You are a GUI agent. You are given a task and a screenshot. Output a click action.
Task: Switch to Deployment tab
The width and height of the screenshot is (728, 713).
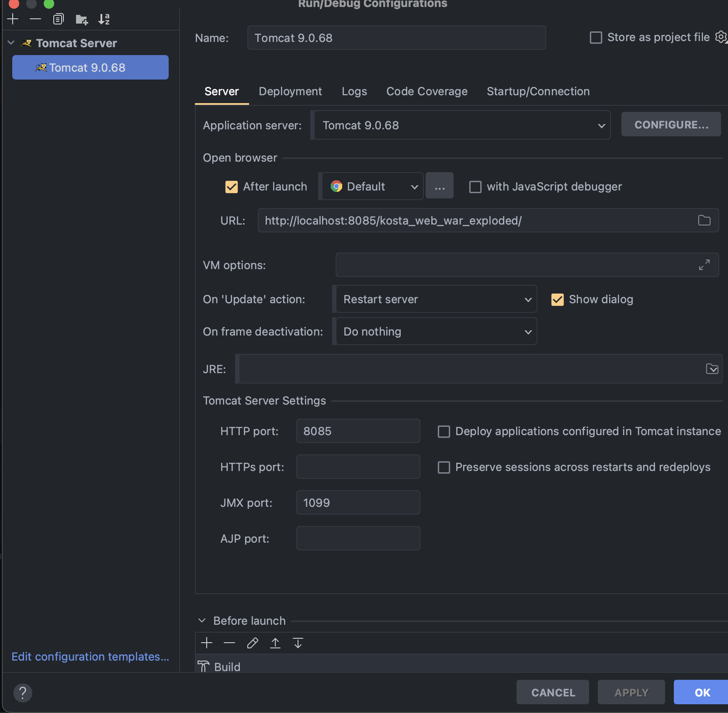point(290,91)
